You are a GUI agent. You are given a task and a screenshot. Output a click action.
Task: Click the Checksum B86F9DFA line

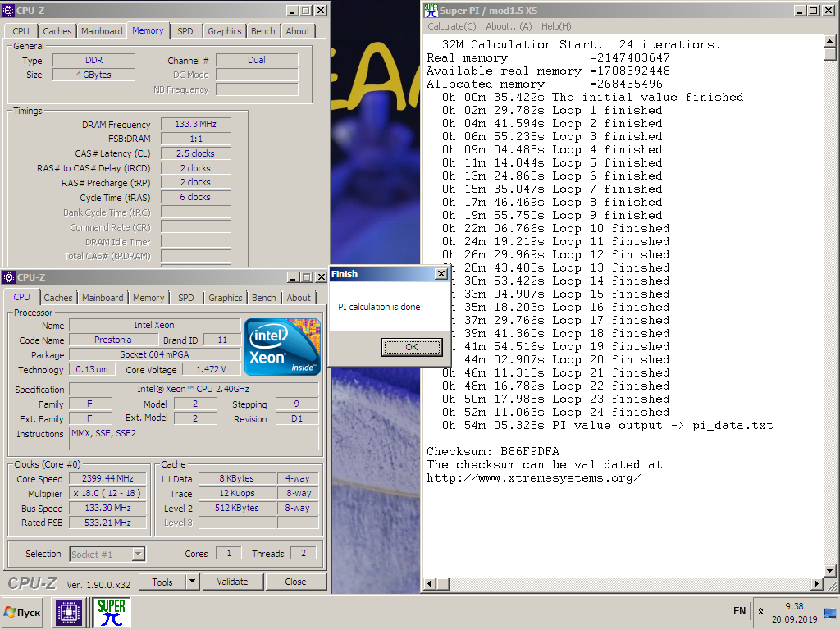tap(493, 452)
